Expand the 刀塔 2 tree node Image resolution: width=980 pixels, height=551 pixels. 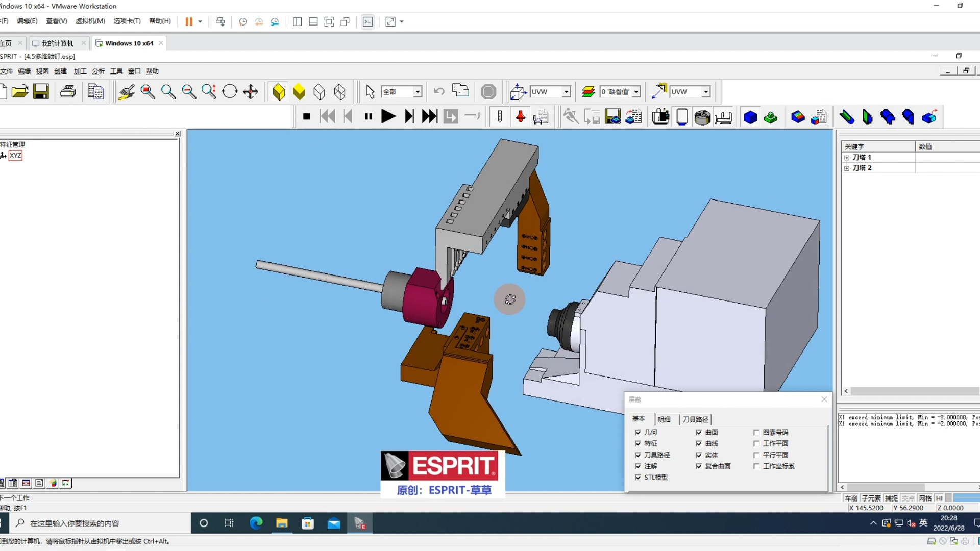click(x=847, y=168)
